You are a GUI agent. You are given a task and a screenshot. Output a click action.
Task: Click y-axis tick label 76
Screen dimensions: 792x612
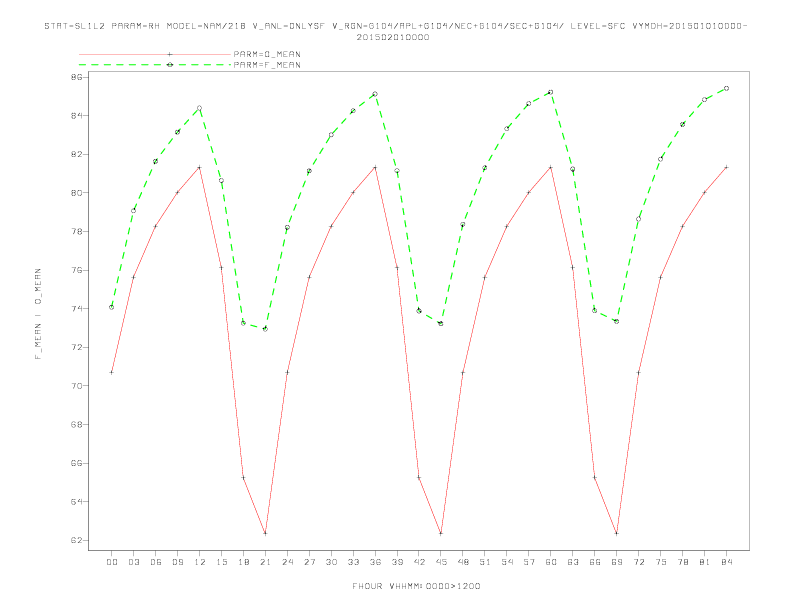tap(76, 270)
